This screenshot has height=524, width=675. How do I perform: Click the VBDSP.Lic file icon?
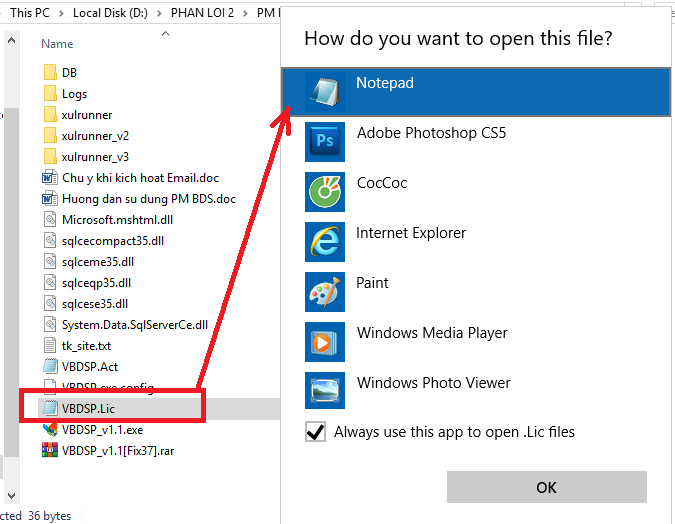click(50, 408)
